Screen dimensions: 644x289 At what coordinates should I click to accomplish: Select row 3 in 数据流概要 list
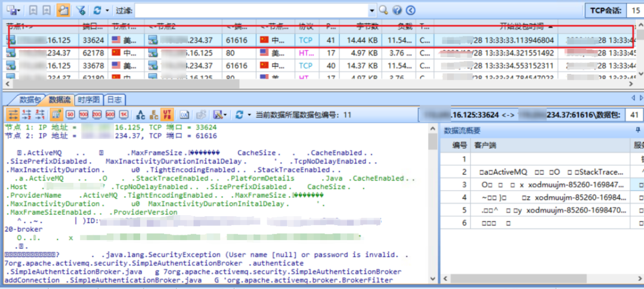tap(537, 185)
